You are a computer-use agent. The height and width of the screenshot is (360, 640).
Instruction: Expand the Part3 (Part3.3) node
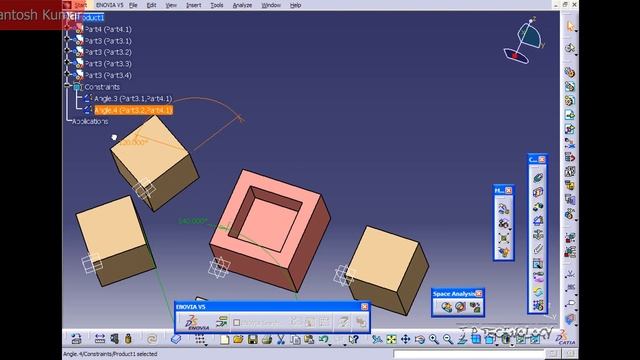[x=67, y=62]
